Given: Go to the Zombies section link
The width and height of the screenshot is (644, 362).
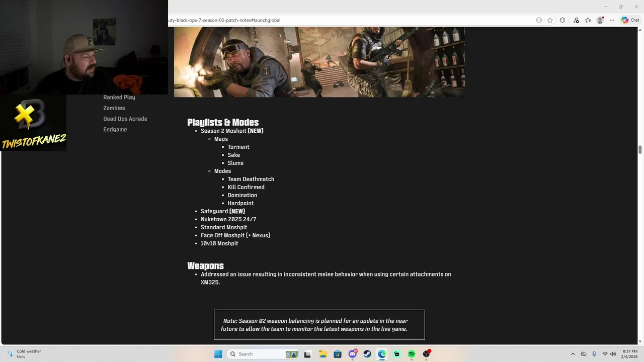Looking at the screenshot, I should [114, 108].
